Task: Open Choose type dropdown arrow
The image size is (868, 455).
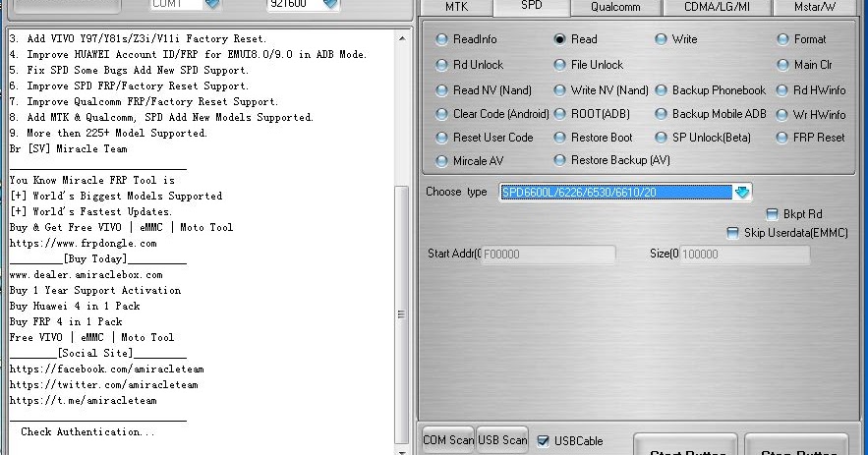Action: [742, 192]
